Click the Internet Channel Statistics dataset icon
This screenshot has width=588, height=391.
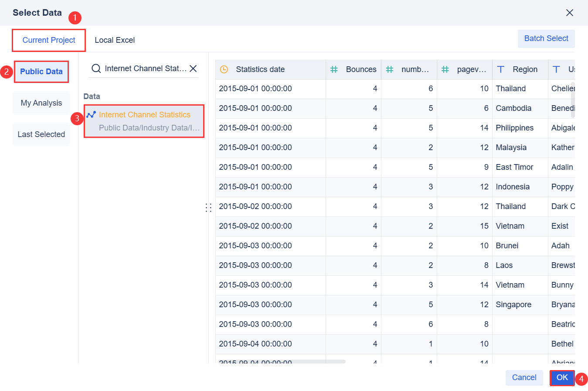(x=91, y=115)
